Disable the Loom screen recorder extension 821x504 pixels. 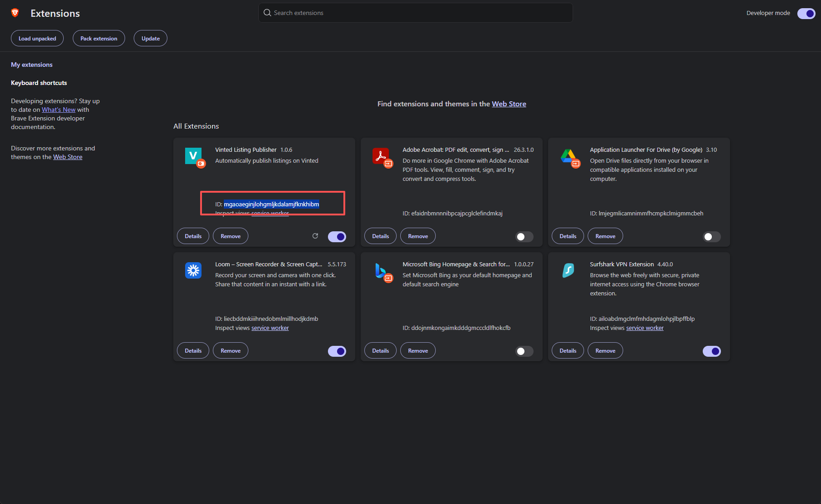[337, 351]
